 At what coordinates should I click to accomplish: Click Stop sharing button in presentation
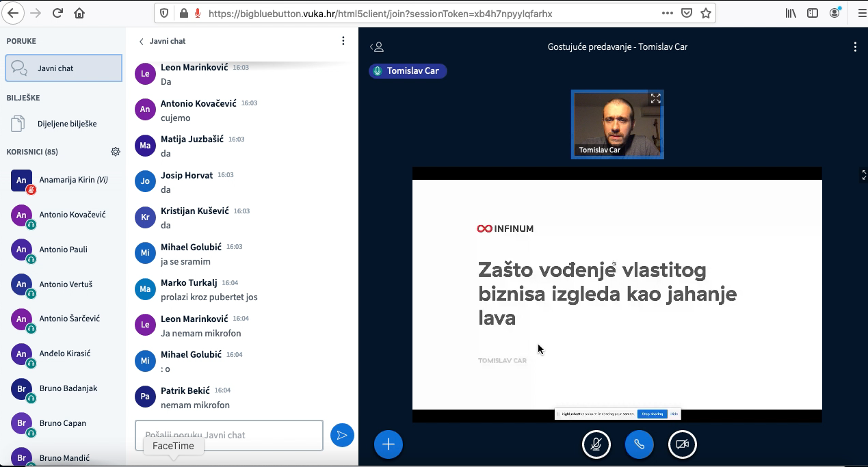point(652,414)
